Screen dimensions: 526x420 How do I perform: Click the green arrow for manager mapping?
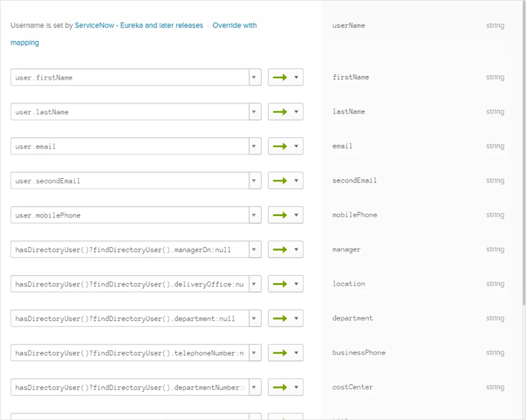(280, 250)
